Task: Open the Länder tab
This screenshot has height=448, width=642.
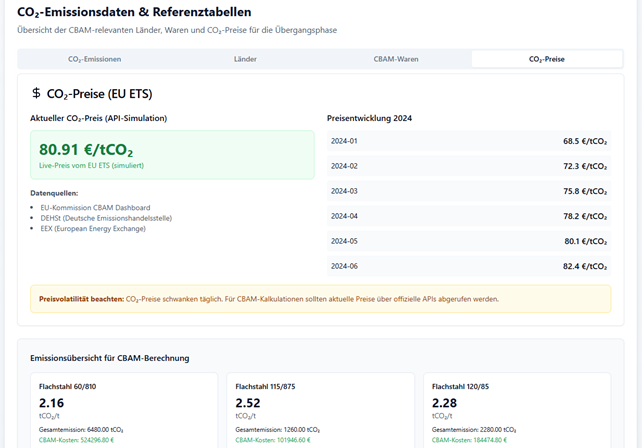Action: [245, 59]
